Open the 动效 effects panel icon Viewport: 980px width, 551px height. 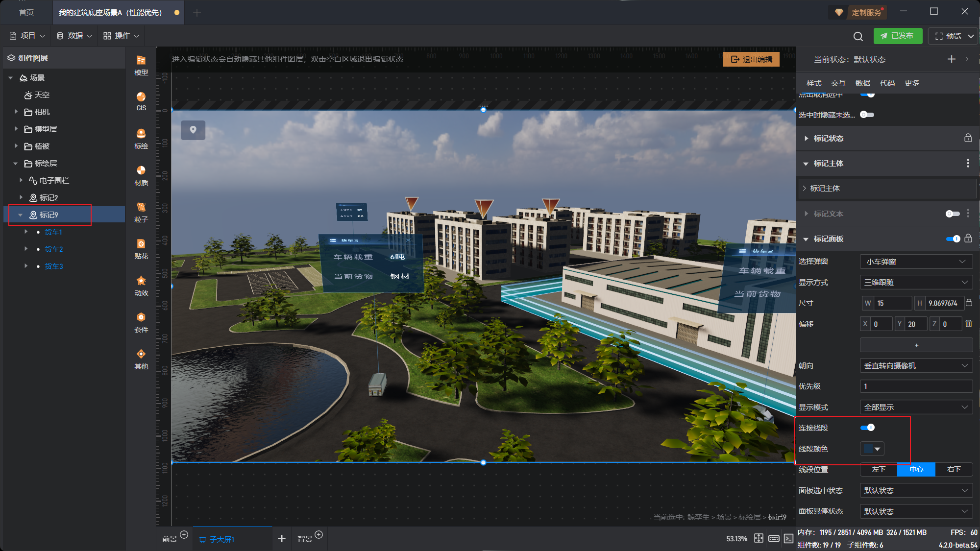(141, 285)
